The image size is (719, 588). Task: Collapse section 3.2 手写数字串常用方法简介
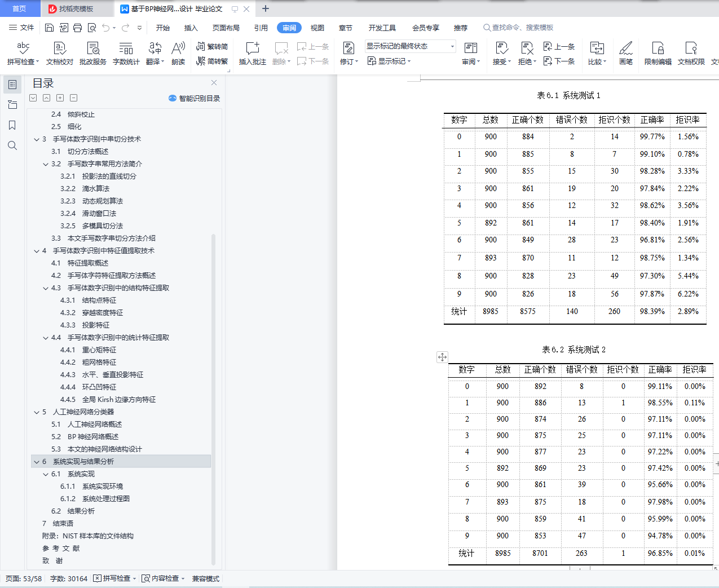[x=46, y=164]
